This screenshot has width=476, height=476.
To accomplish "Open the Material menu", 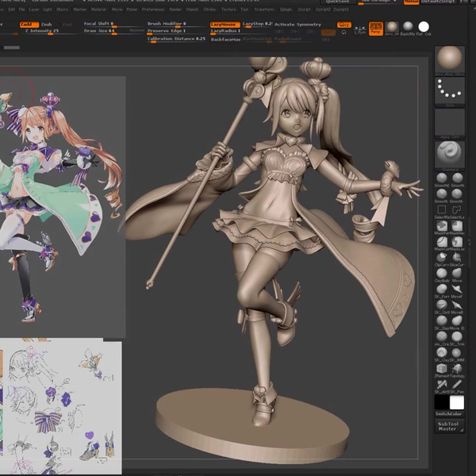I will (98, 10).
